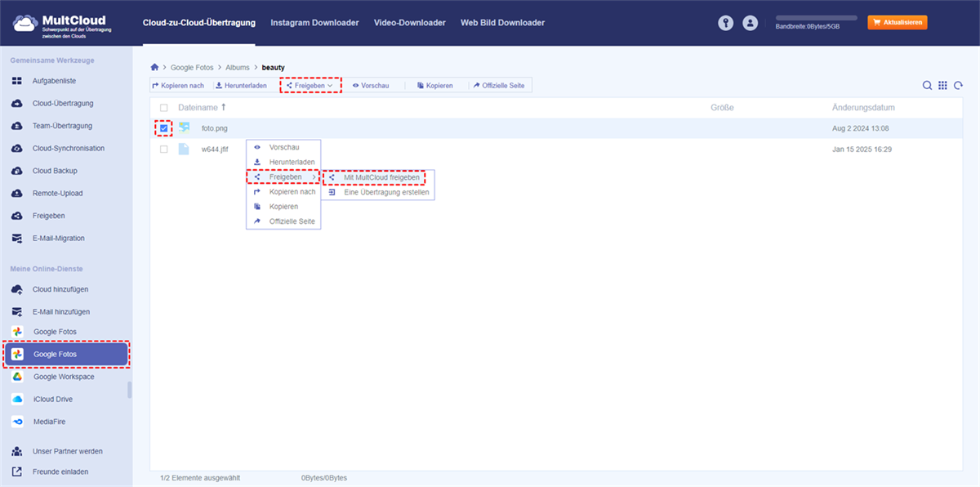Click Offizielle Seite in the toolbar
The image size is (980, 487).
(499, 86)
